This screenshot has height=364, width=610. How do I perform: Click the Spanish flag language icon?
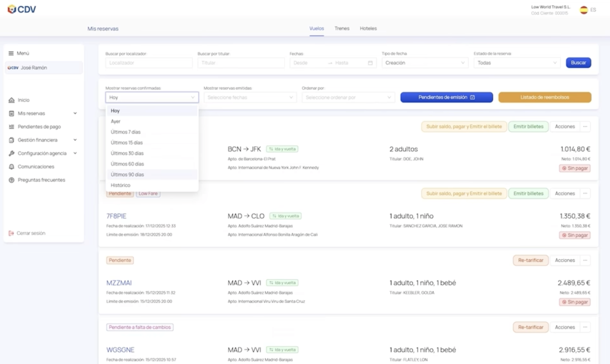(584, 10)
